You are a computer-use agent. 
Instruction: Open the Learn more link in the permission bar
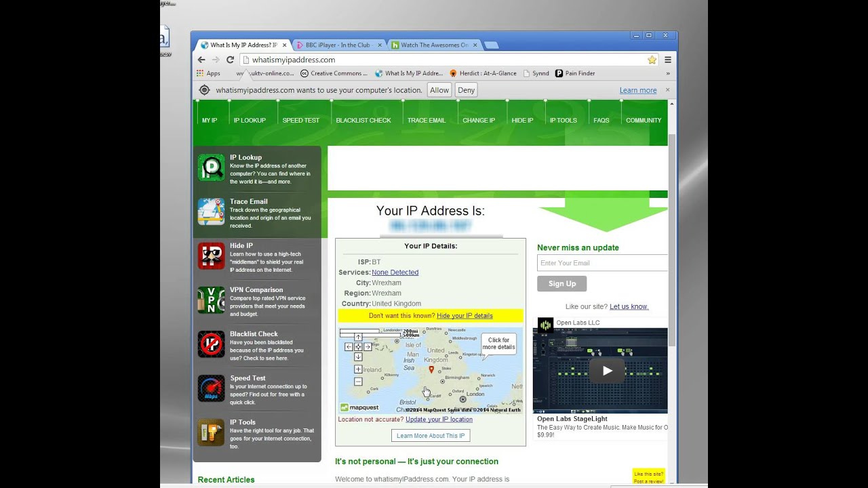[638, 90]
